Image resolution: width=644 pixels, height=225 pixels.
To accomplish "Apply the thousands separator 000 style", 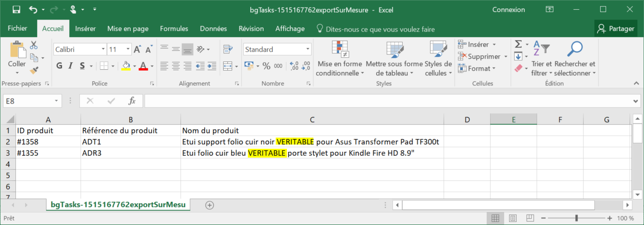I will coord(278,66).
